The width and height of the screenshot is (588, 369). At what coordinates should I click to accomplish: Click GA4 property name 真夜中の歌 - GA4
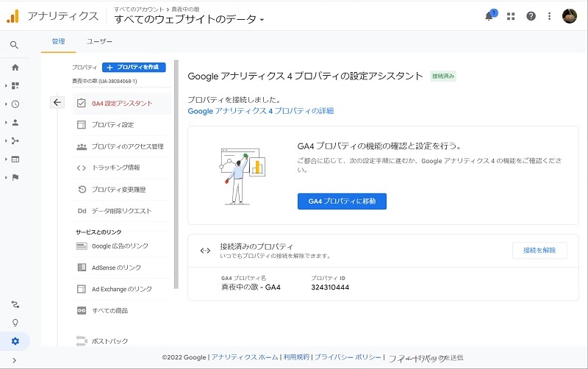coord(251,287)
